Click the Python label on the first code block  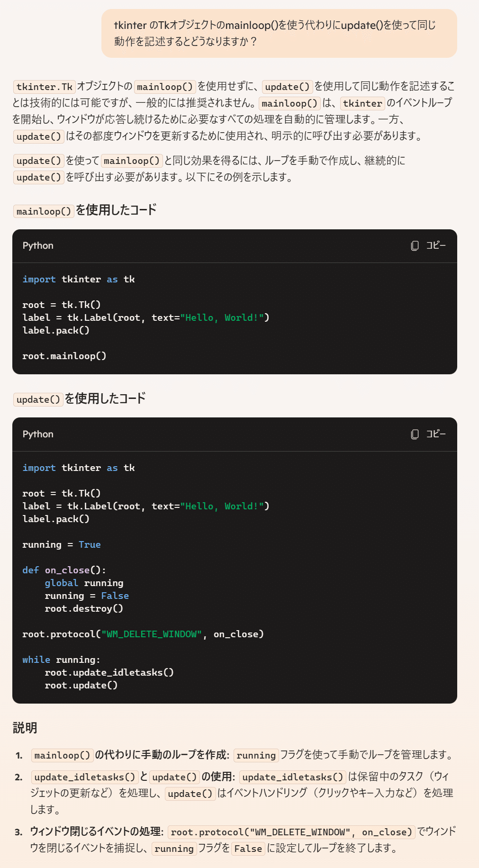[38, 246]
